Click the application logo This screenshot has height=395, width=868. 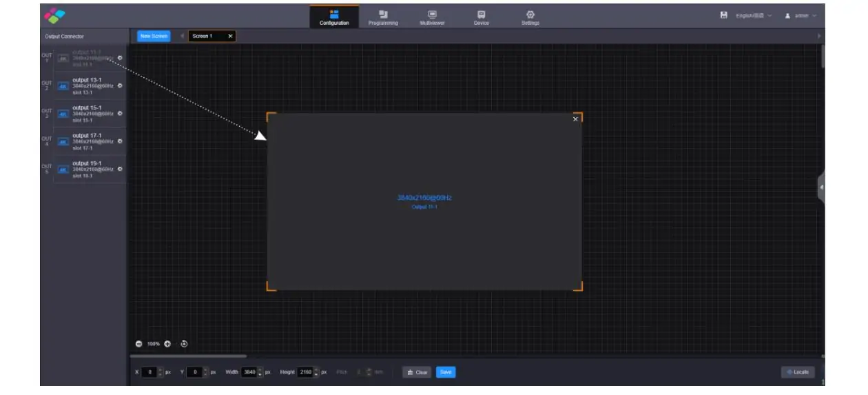pyautogui.click(x=54, y=15)
